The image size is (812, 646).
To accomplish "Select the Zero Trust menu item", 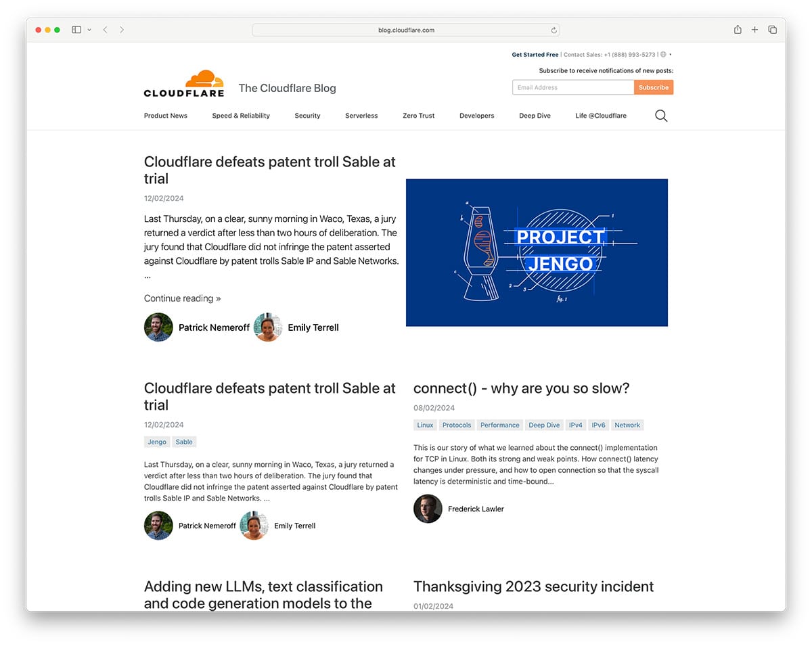I will pos(418,116).
